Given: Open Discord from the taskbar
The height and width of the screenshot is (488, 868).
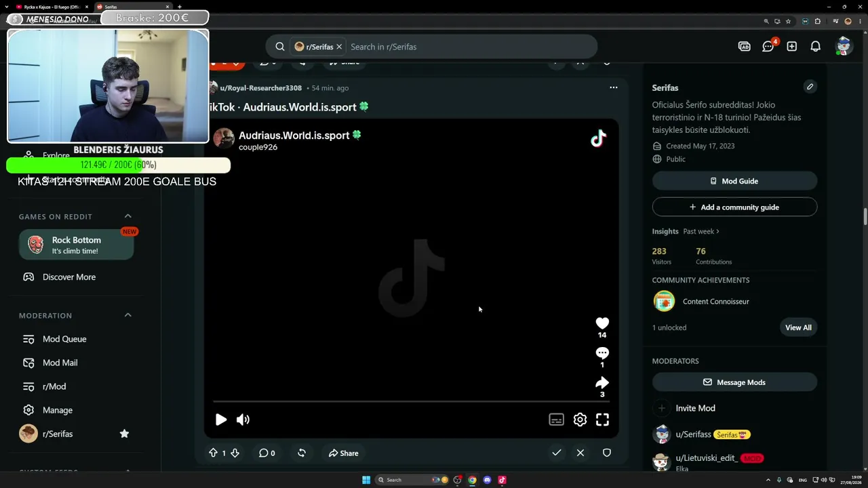Looking at the screenshot, I should click(x=487, y=480).
